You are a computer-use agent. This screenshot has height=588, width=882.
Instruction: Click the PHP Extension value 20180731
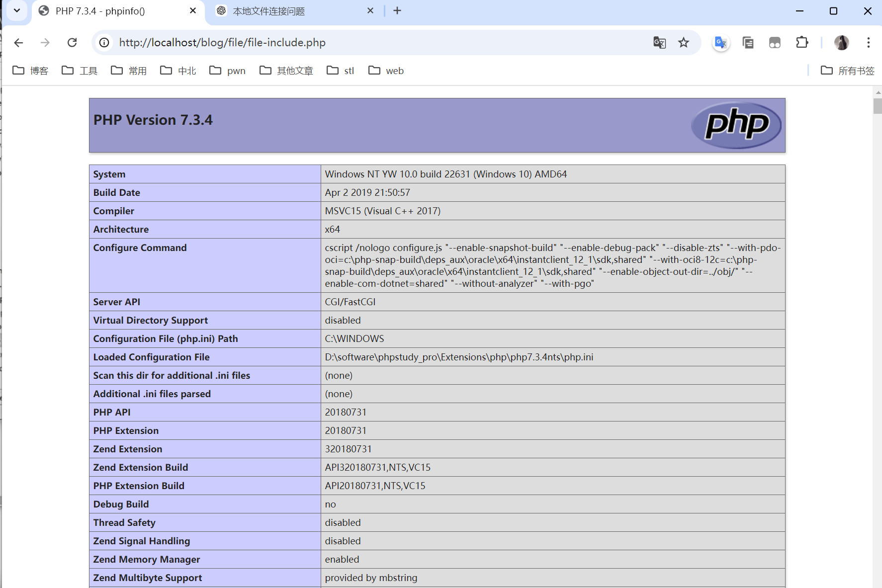pos(346,430)
